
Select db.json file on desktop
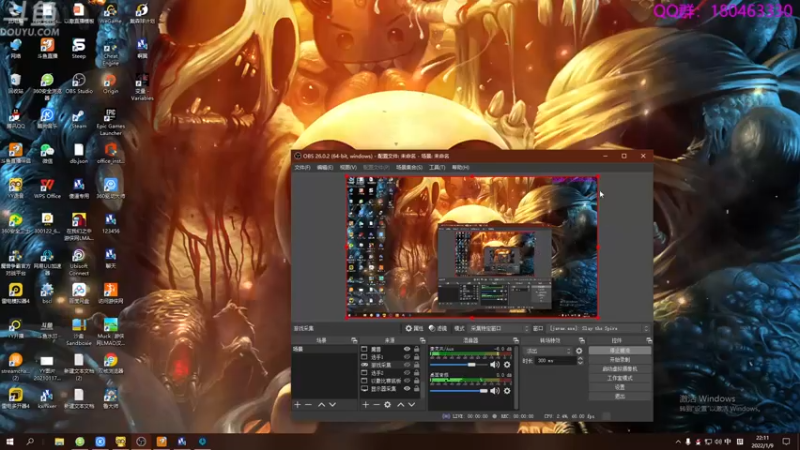tap(79, 153)
